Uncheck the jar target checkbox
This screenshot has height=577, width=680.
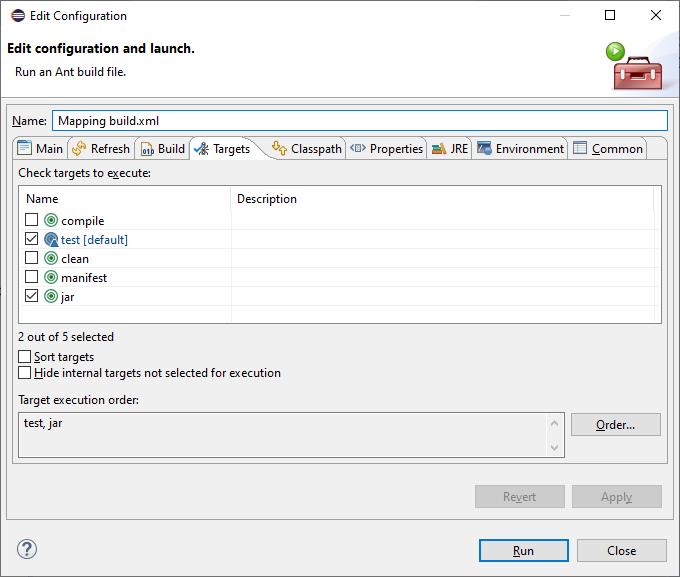(x=31, y=296)
